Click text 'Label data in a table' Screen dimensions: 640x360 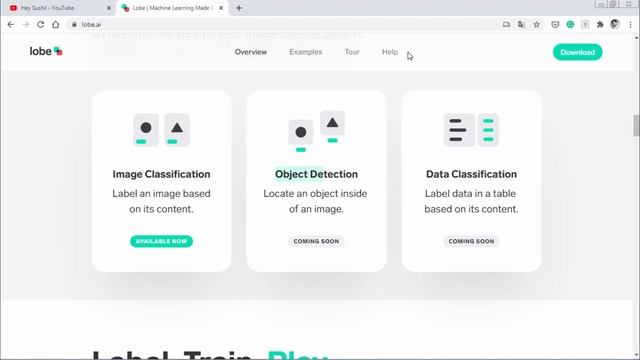pos(470,193)
